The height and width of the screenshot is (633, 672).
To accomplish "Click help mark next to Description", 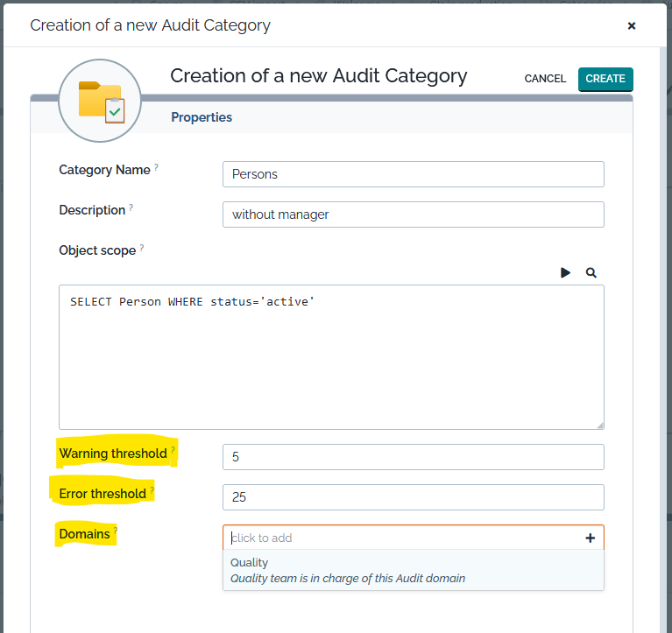I will coord(131,207).
